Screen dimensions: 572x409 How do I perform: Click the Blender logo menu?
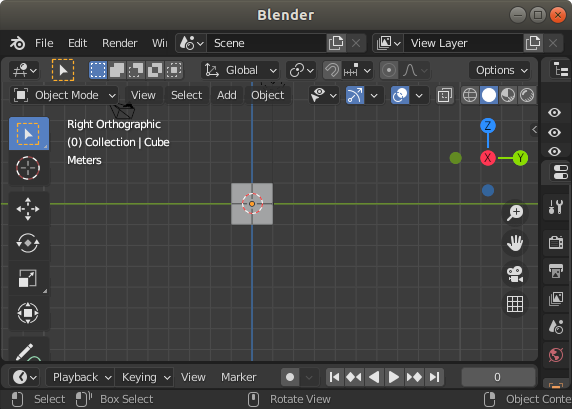[x=17, y=43]
